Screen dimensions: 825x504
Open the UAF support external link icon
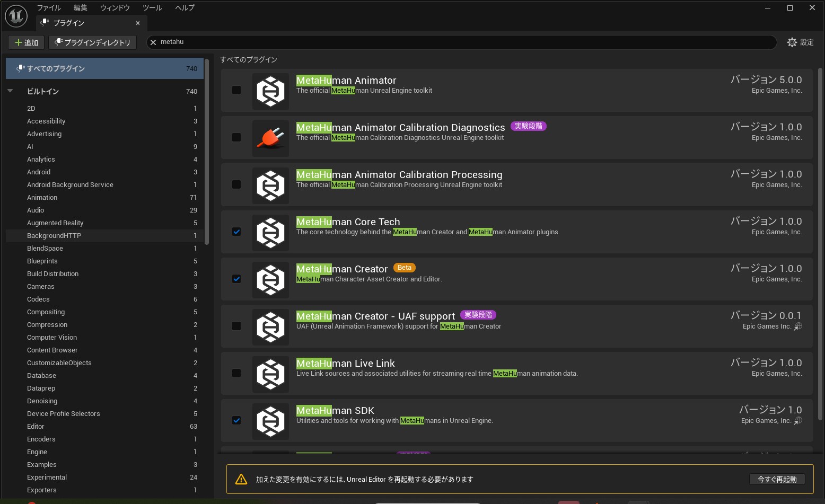798,326
